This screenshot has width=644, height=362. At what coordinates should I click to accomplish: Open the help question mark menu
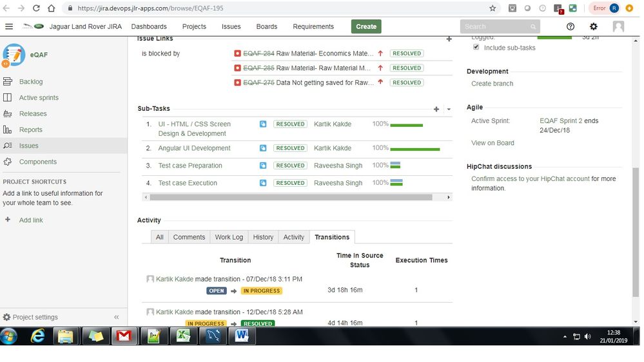570,26
